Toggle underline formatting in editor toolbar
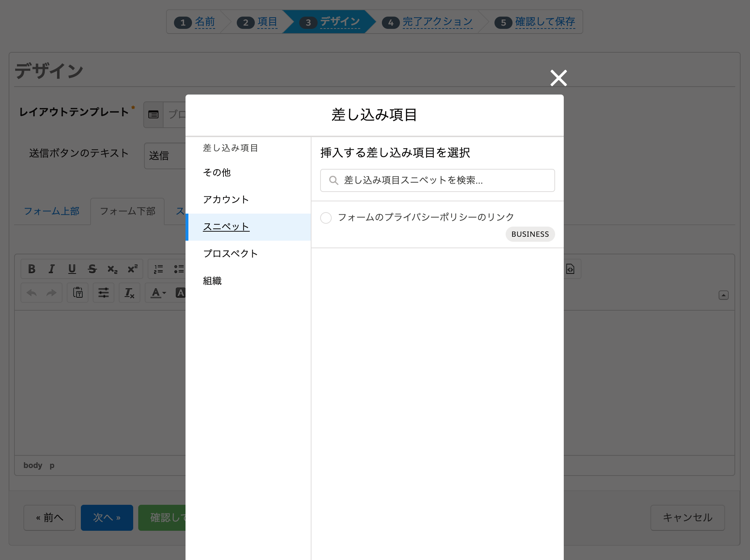The width and height of the screenshot is (750, 560). point(72,269)
